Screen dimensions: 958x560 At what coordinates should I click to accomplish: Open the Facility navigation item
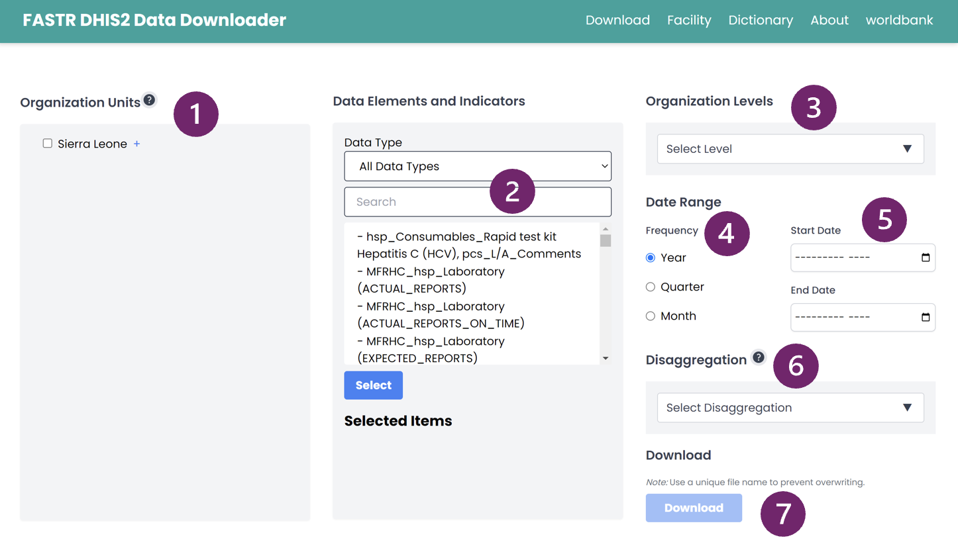689,20
